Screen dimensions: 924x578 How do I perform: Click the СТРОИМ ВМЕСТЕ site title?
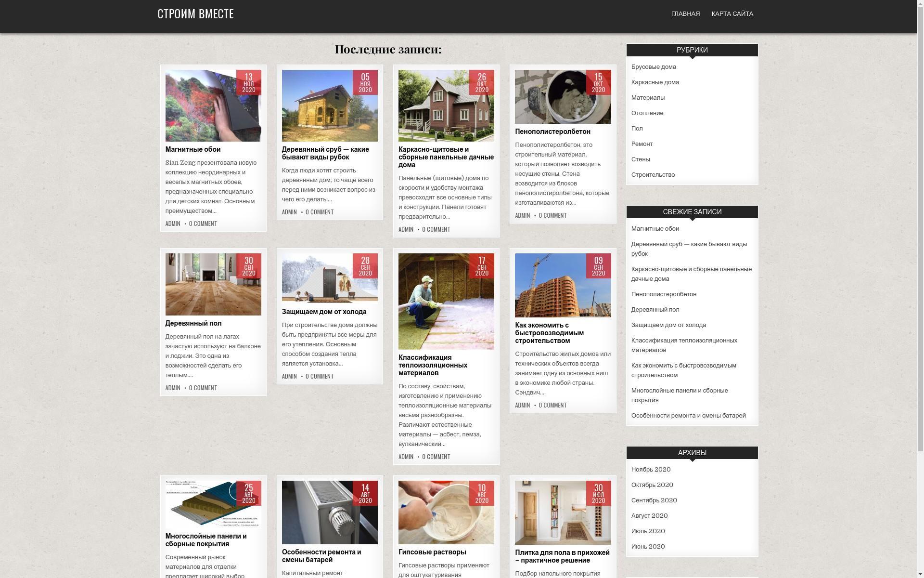195,14
